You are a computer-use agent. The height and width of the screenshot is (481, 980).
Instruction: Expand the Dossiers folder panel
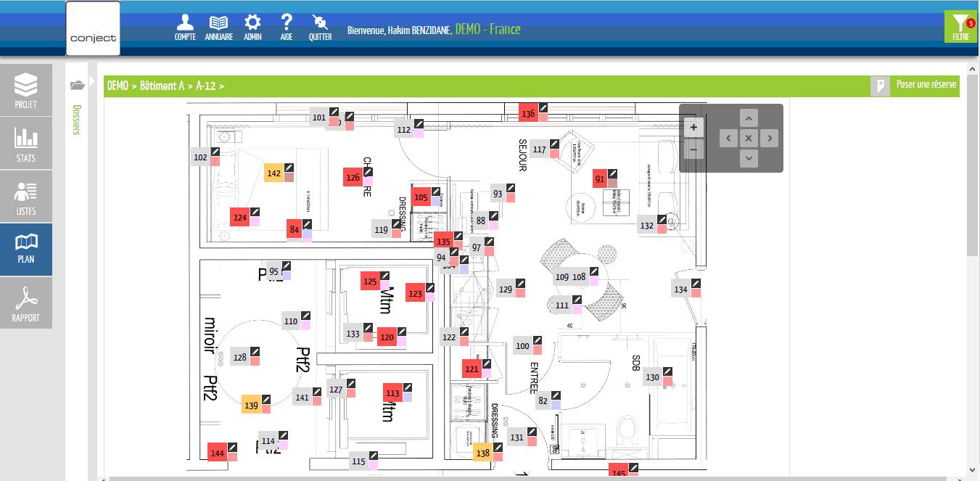pos(78,85)
